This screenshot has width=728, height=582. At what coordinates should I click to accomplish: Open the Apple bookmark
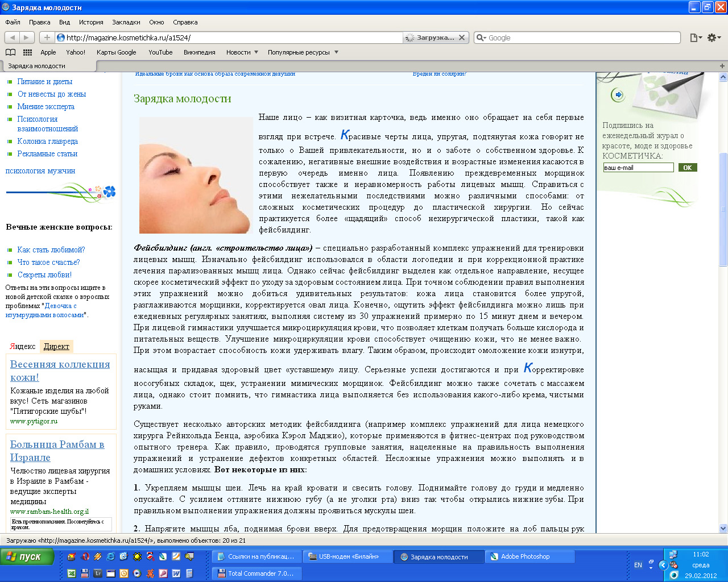pos(48,52)
